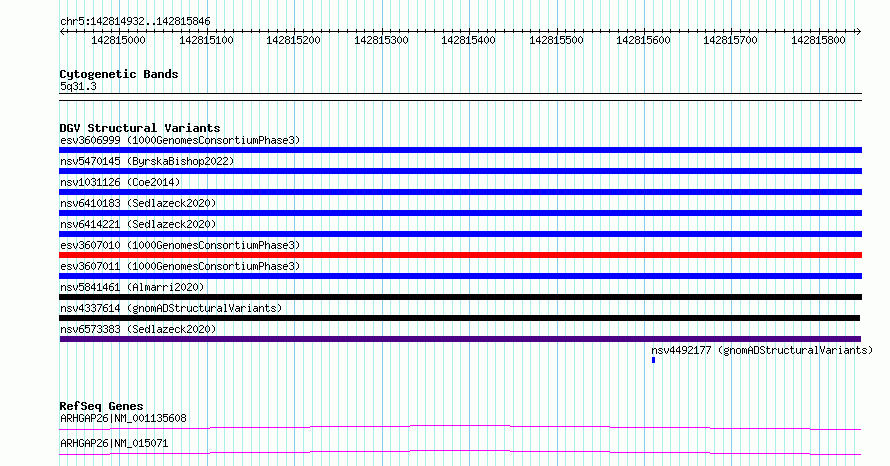
Task: Select the nsv6414221 (Sedlazeck2020) label
Action: (x=138, y=224)
